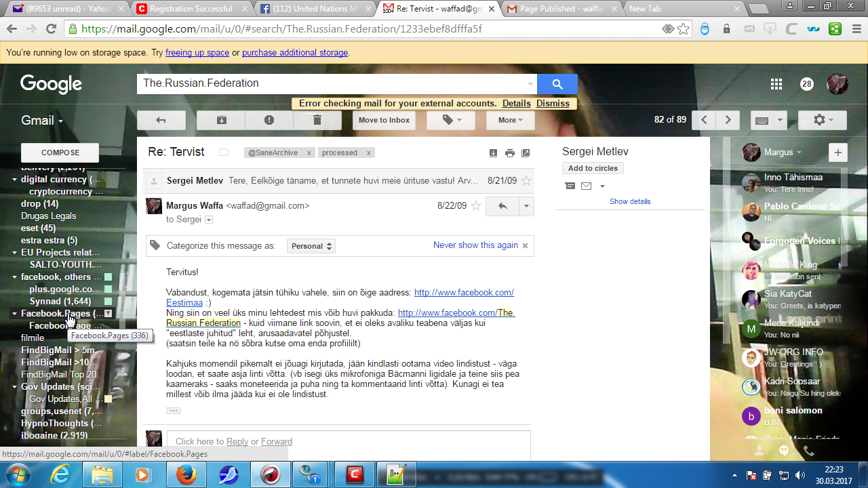Download attachments icon in the email header
Screen dimensions: 868x488
(493, 153)
